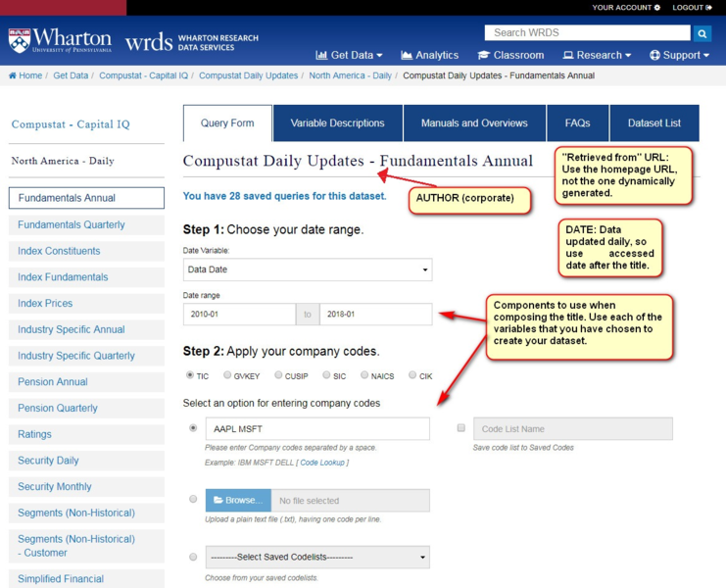The width and height of the screenshot is (726, 588).
Task: Select the manual company codes entry radio
Action: [x=193, y=428]
